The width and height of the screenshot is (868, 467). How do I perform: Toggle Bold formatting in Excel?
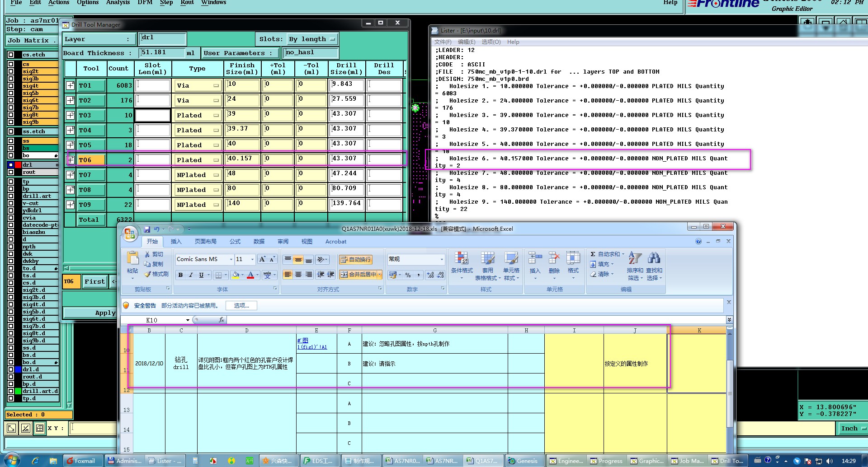pos(180,275)
